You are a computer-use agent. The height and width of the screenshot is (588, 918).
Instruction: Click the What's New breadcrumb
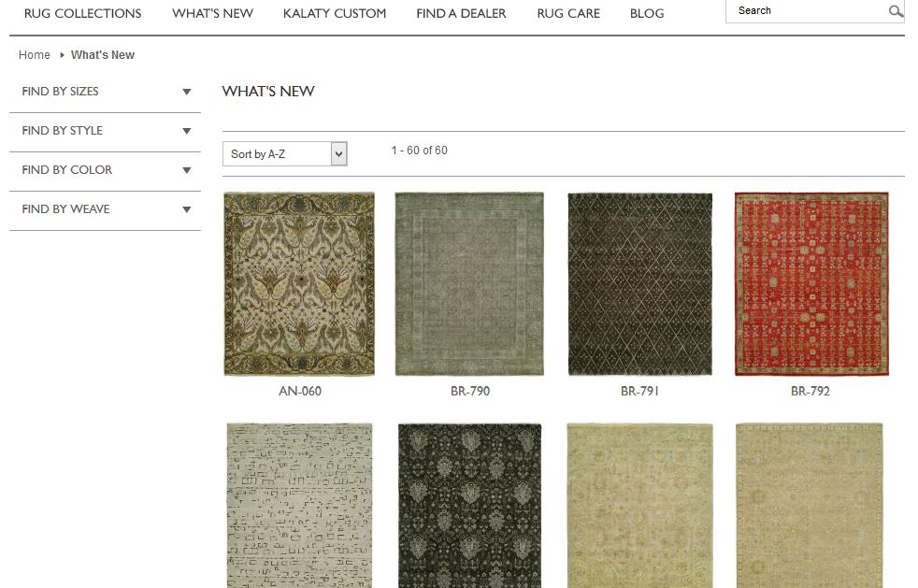pos(103,55)
